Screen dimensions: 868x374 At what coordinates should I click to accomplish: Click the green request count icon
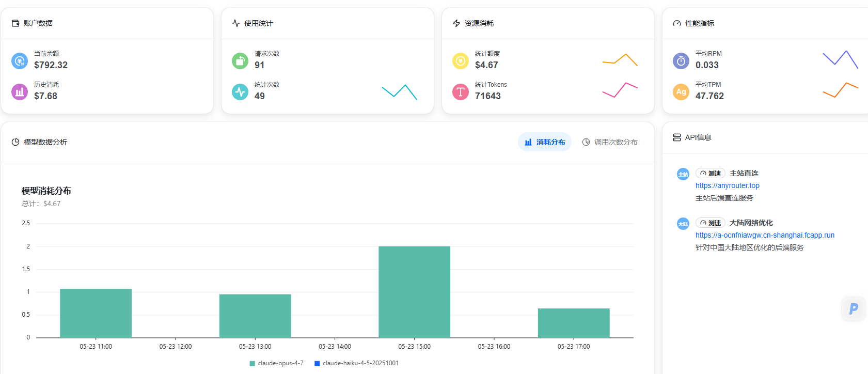[x=240, y=61]
